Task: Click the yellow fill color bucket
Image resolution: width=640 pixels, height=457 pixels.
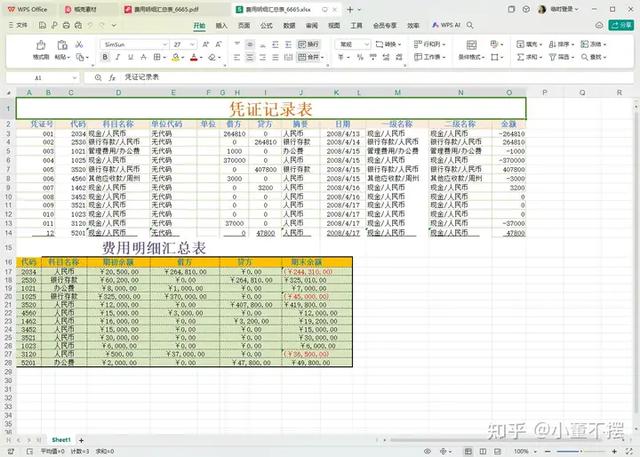Action: (x=176, y=58)
